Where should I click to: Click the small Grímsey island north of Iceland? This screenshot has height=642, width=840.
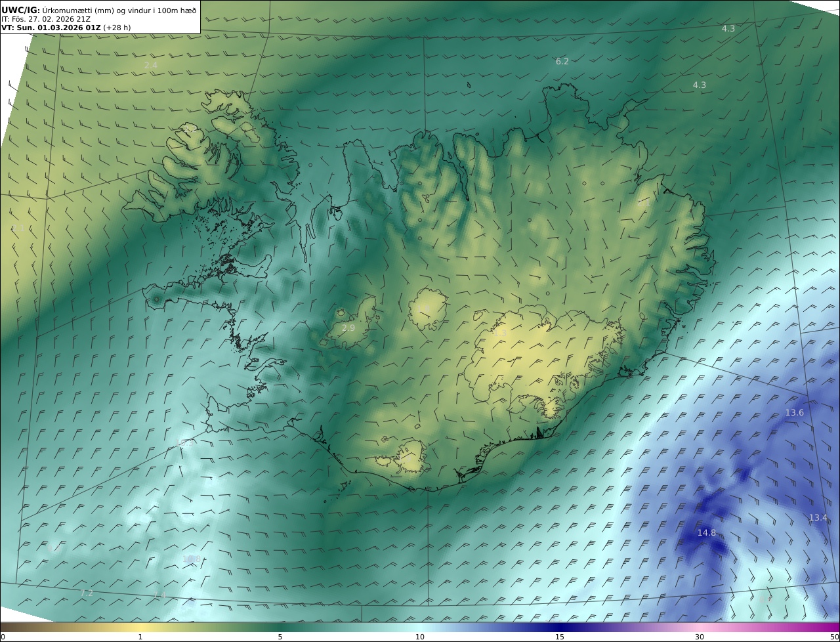tap(469, 84)
